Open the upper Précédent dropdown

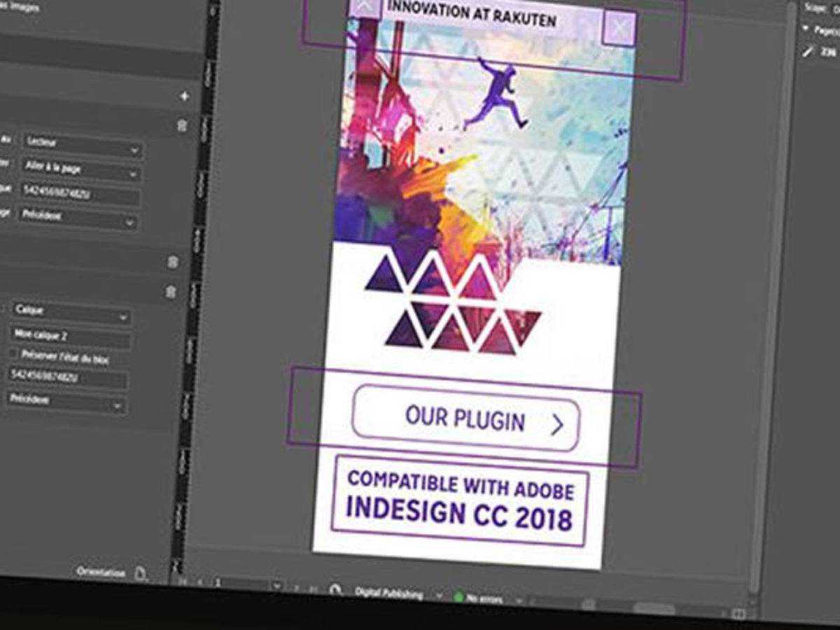tap(78, 218)
